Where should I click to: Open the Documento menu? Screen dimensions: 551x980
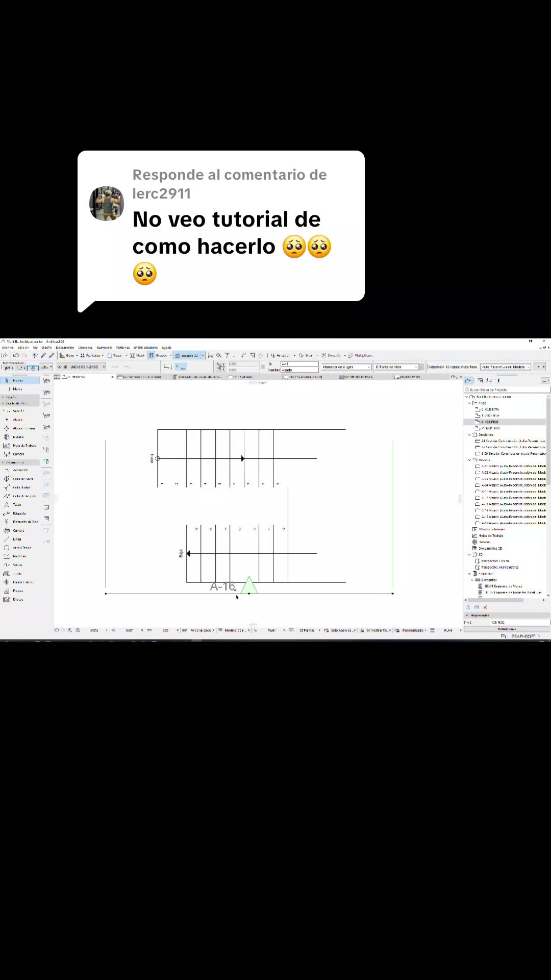65,348
